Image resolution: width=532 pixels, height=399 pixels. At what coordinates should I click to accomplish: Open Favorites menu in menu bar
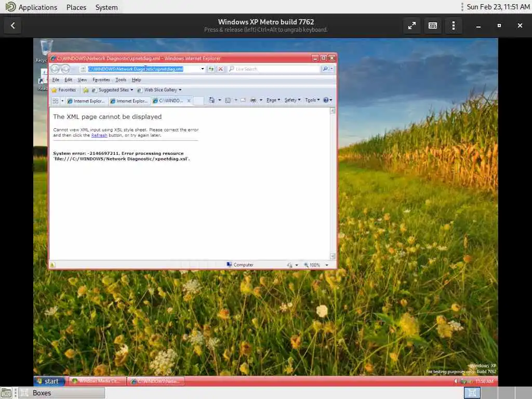(x=101, y=80)
